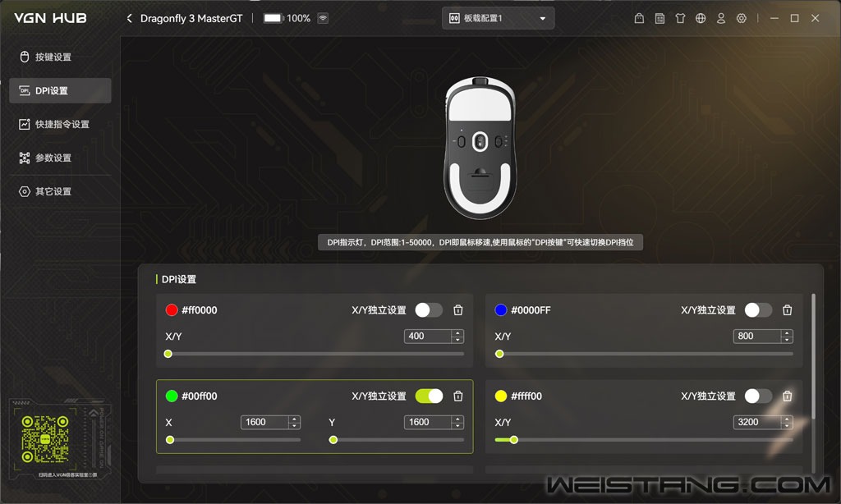Click the Dragonfly 3 MasterGT device name

pos(191,18)
